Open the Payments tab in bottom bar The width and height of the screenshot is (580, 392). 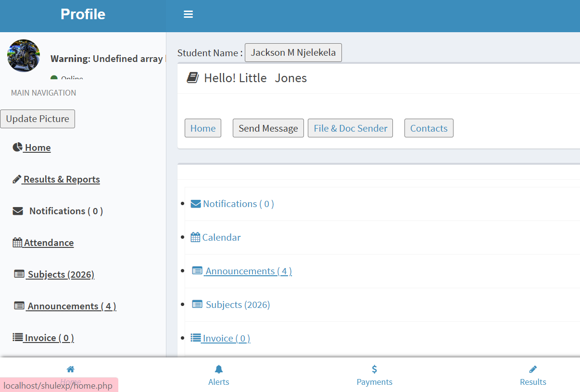(x=375, y=375)
